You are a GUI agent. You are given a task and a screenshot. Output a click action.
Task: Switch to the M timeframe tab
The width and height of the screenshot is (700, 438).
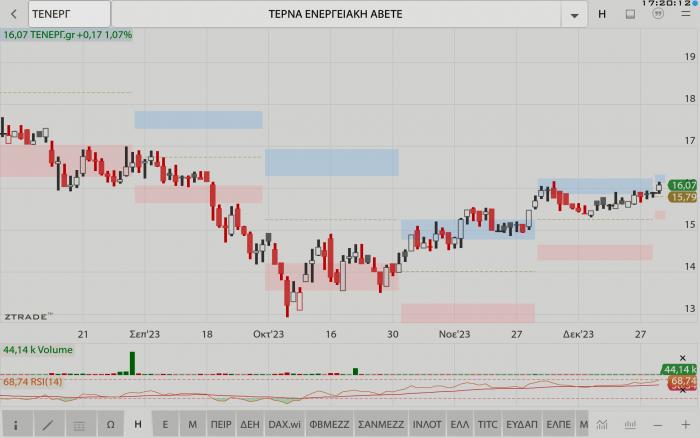click(x=192, y=425)
